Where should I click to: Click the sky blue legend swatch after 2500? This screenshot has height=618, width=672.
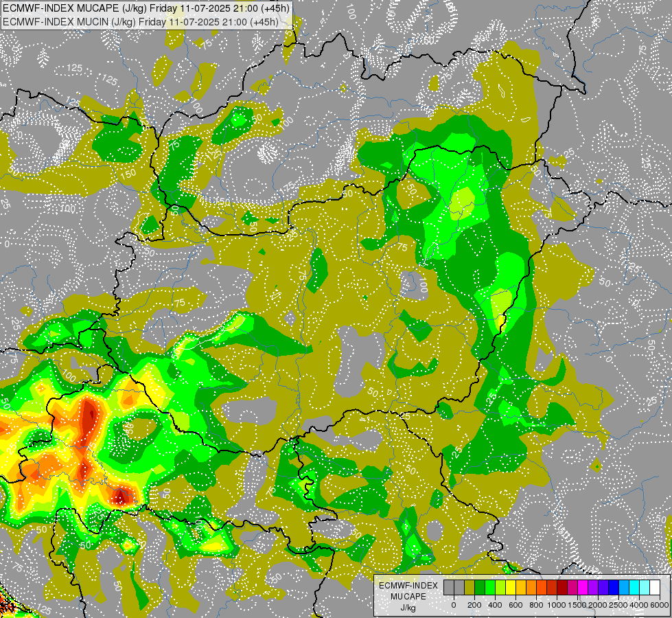[625, 588]
